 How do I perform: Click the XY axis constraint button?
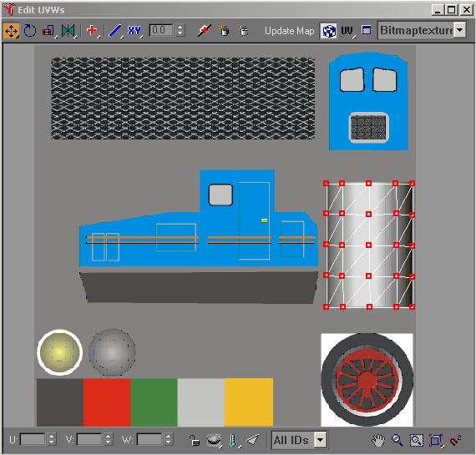(x=134, y=31)
